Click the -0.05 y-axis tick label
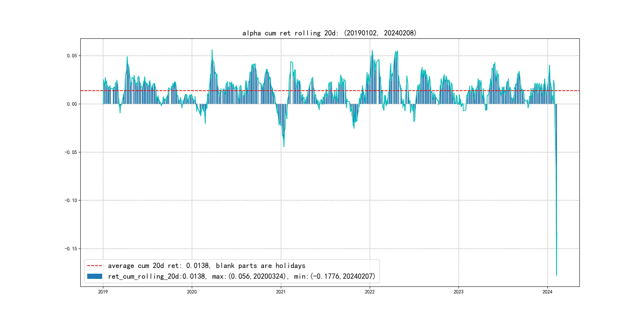This screenshot has width=644, height=322. [x=71, y=152]
